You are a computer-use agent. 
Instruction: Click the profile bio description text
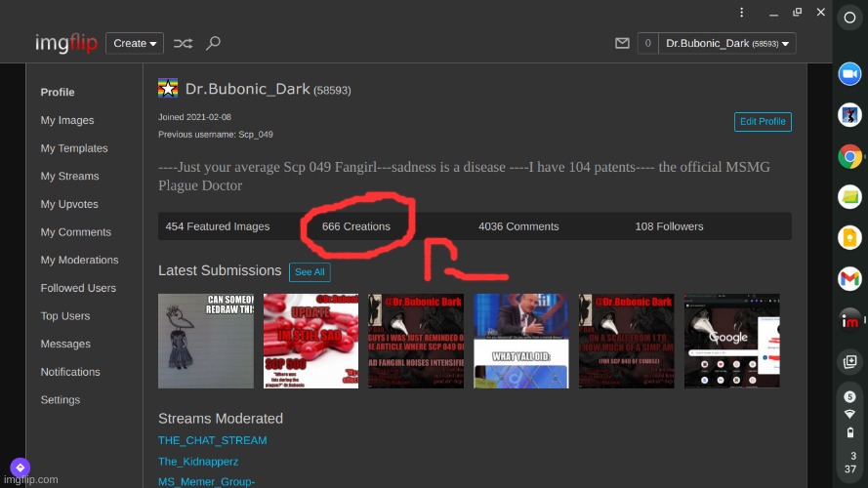(x=464, y=176)
